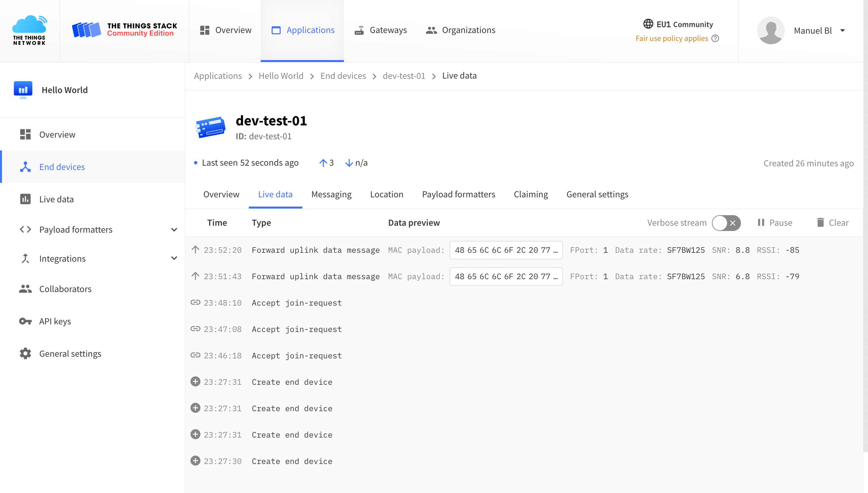This screenshot has width=868, height=493.
Task: Click the Payload formatters code brackets icon
Action: [x=25, y=230]
